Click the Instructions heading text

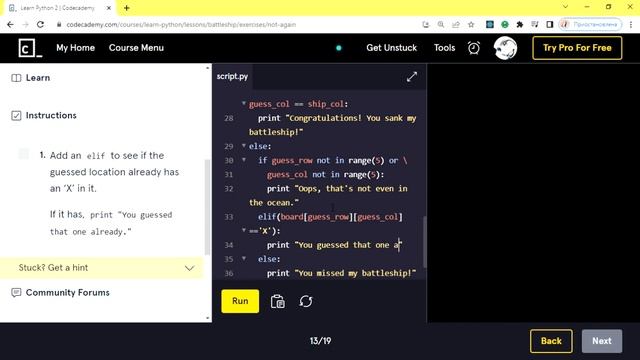pos(51,116)
